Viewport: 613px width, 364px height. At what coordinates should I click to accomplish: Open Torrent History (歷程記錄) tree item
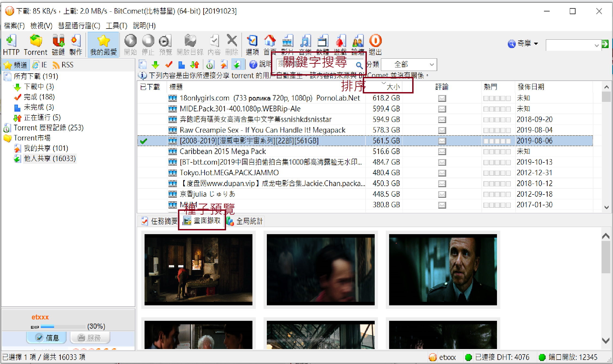(44, 128)
